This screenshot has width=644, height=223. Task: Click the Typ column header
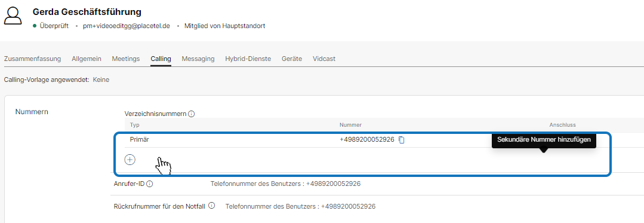[135, 125]
